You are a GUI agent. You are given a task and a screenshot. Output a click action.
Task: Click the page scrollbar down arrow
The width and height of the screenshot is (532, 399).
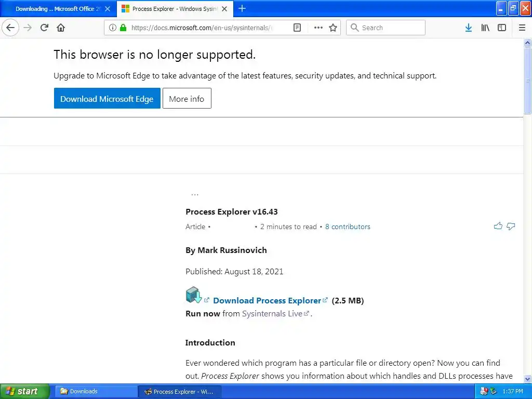point(527,379)
